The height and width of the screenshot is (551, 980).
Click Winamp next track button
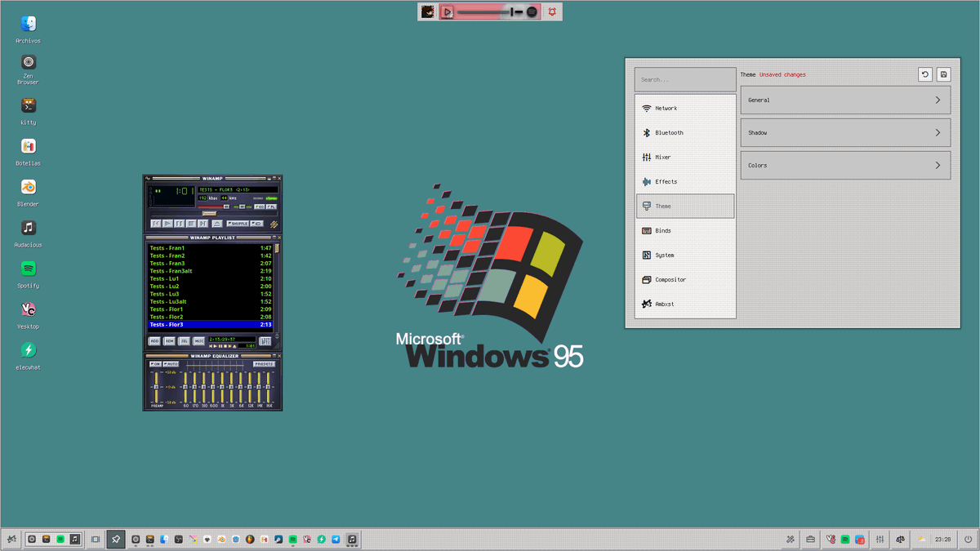203,224
